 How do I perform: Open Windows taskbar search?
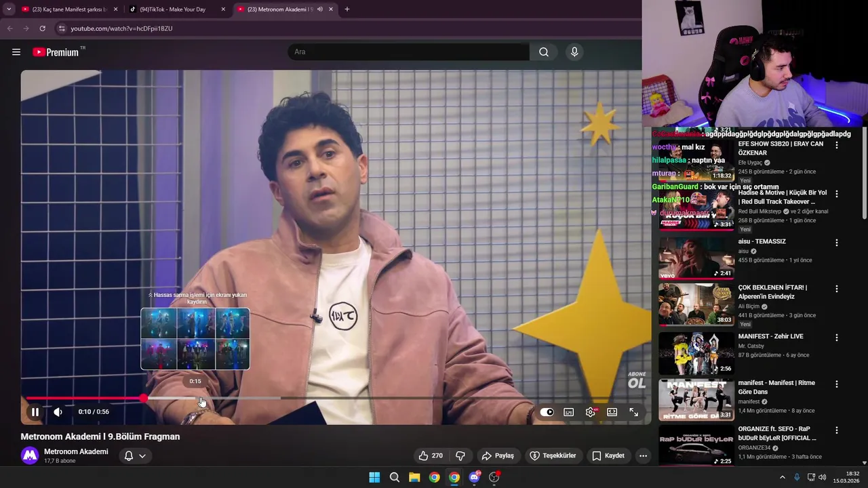click(394, 477)
